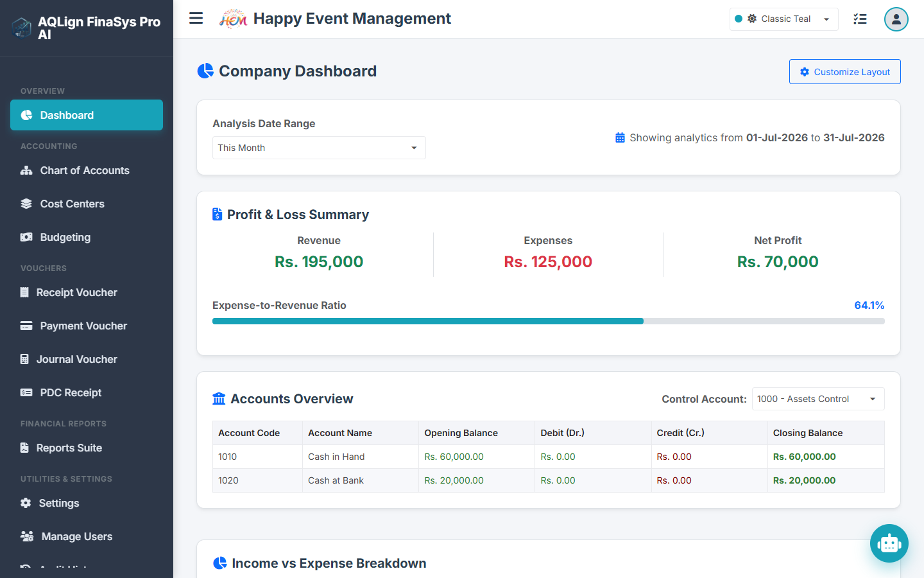Open the checklist tasks icon in header
Image resolution: width=924 pixels, height=578 pixels.
pyautogui.click(x=860, y=19)
